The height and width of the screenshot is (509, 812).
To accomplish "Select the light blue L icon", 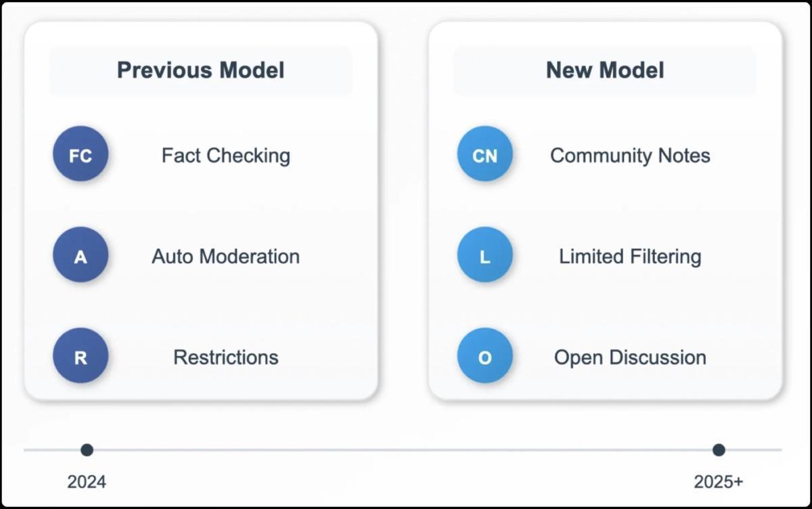I will coord(484,255).
